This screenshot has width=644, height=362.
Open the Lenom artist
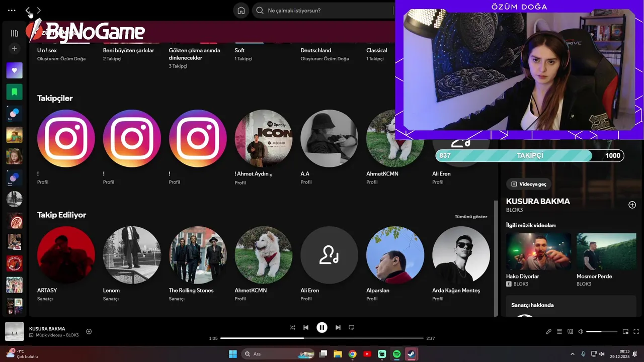tap(132, 255)
